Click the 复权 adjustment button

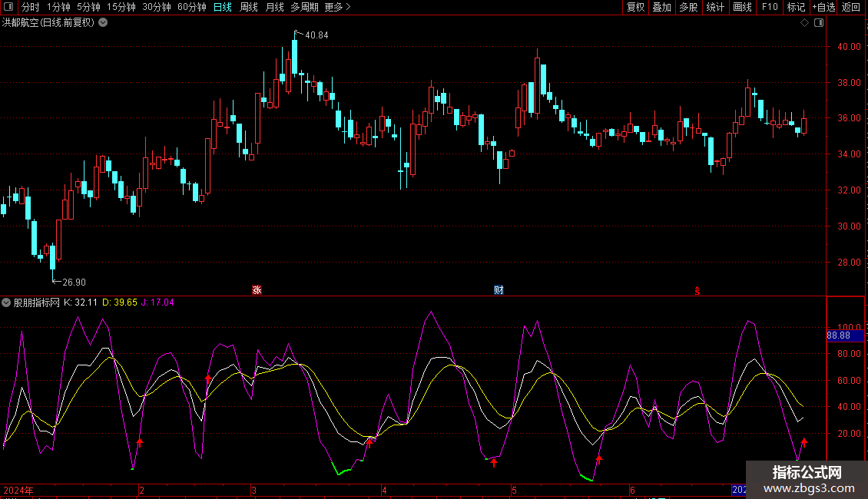coord(635,7)
